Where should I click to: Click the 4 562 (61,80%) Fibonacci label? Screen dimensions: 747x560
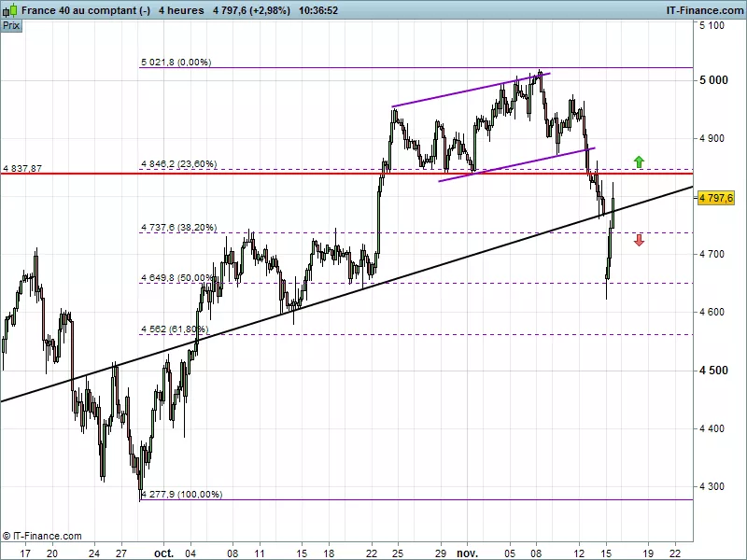(x=175, y=329)
